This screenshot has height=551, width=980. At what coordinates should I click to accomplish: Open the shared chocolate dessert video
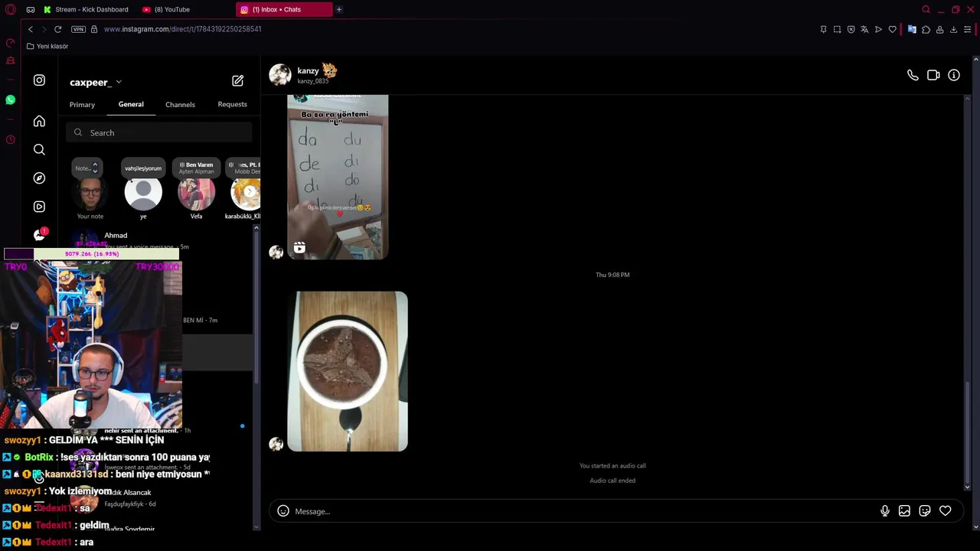tap(348, 371)
